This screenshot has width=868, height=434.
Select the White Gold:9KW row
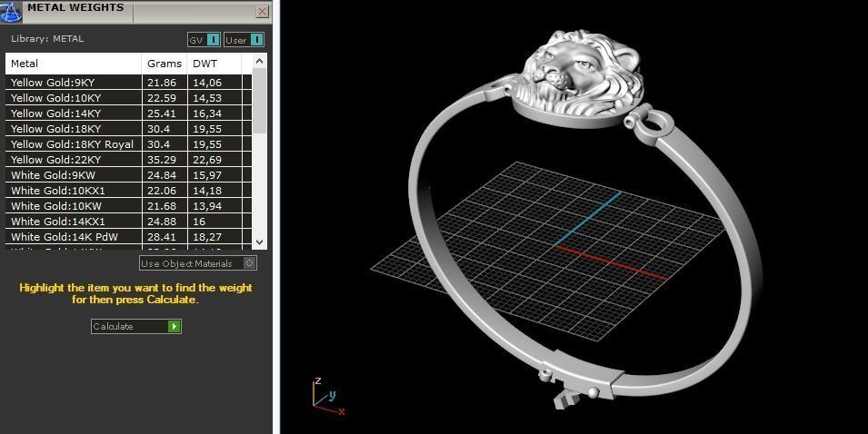(128, 175)
